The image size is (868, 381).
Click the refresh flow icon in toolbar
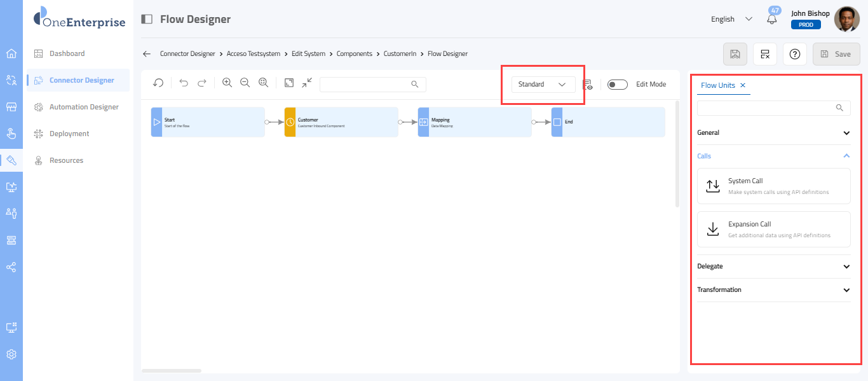pos(158,83)
